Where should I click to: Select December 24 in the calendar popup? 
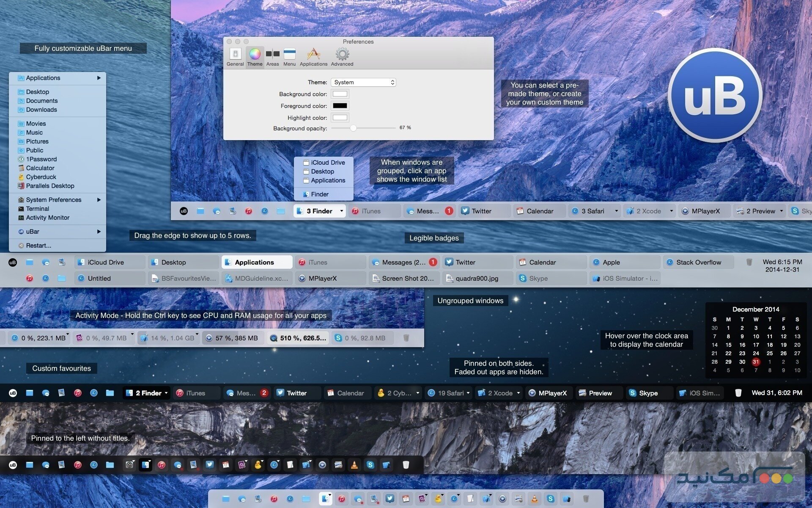[x=756, y=353]
